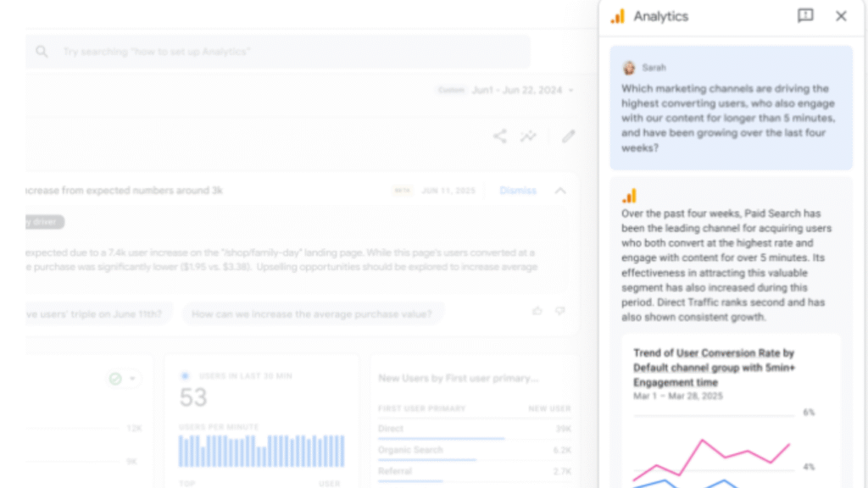Click the insights trend icon beside the share icon
868x488 pixels.
coord(528,136)
